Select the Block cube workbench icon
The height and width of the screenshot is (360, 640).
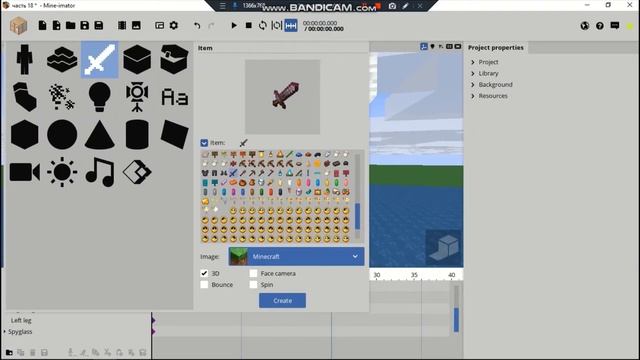pyautogui.click(x=137, y=60)
